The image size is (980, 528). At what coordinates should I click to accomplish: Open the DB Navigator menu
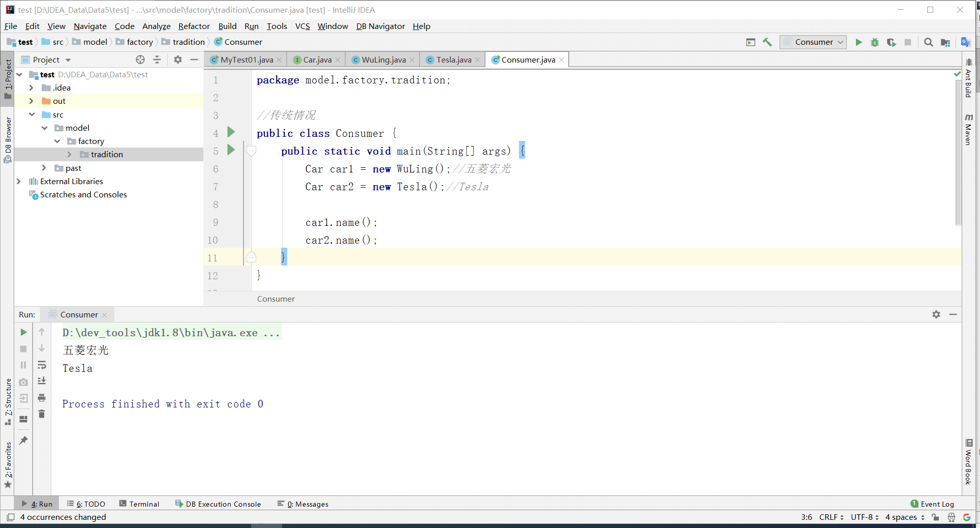coord(380,26)
